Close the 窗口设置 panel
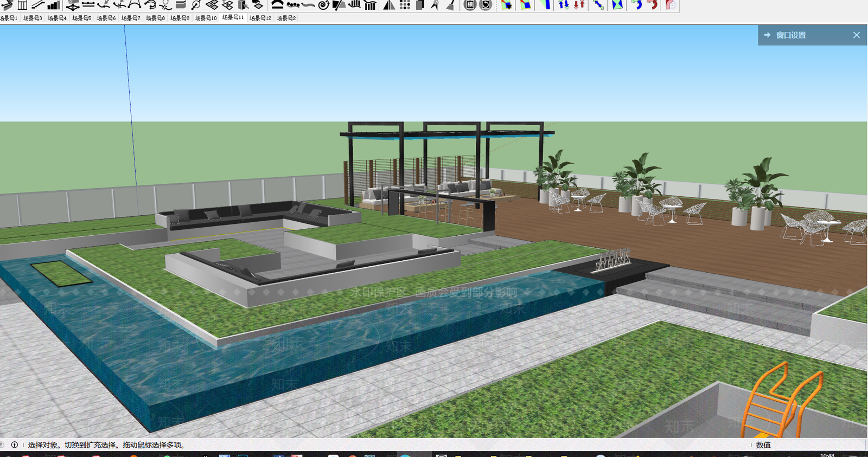This screenshot has width=868, height=457. point(857,35)
